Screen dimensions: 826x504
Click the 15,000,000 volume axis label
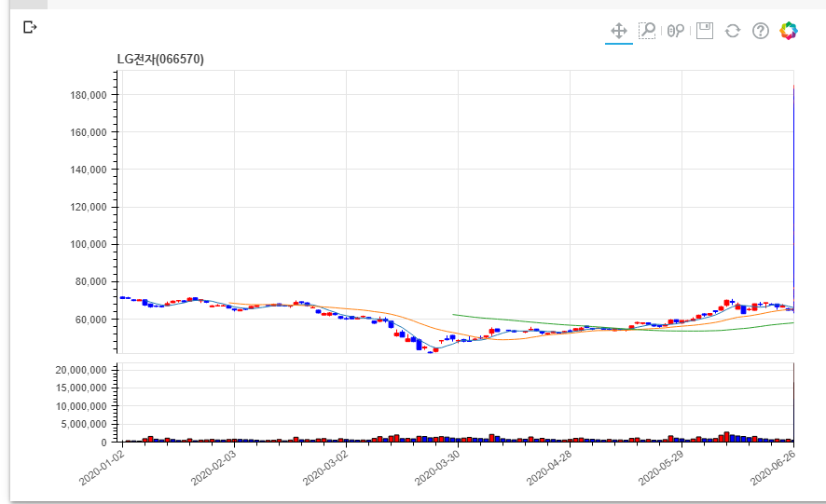pos(81,388)
